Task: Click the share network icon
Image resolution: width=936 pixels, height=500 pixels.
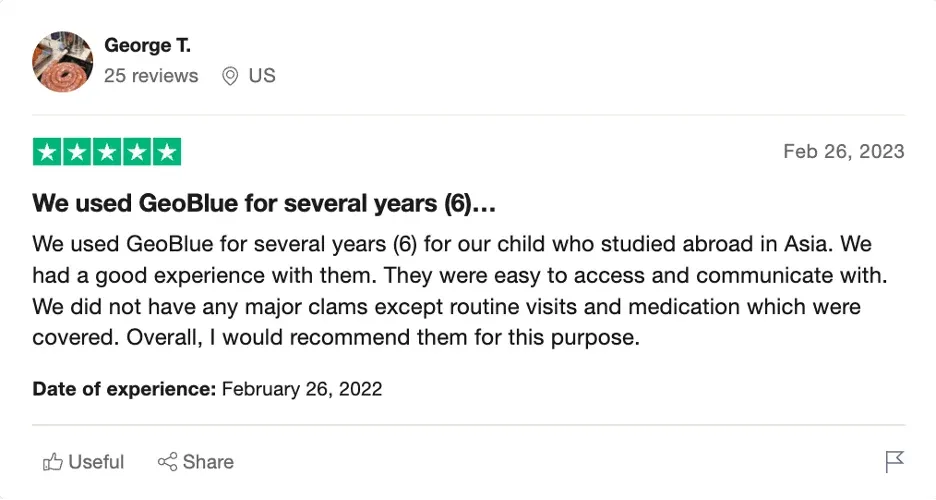Action: 167,462
